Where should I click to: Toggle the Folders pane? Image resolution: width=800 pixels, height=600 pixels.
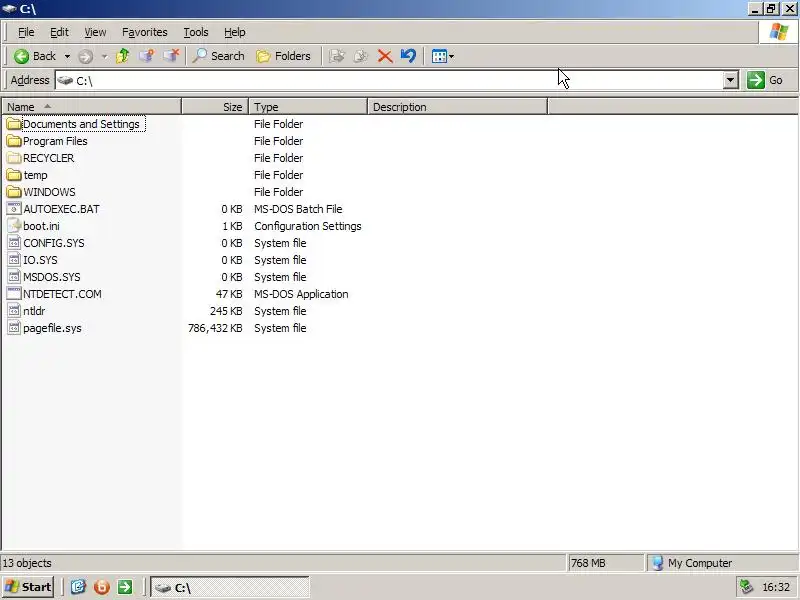pyautogui.click(x=284, y=56)
